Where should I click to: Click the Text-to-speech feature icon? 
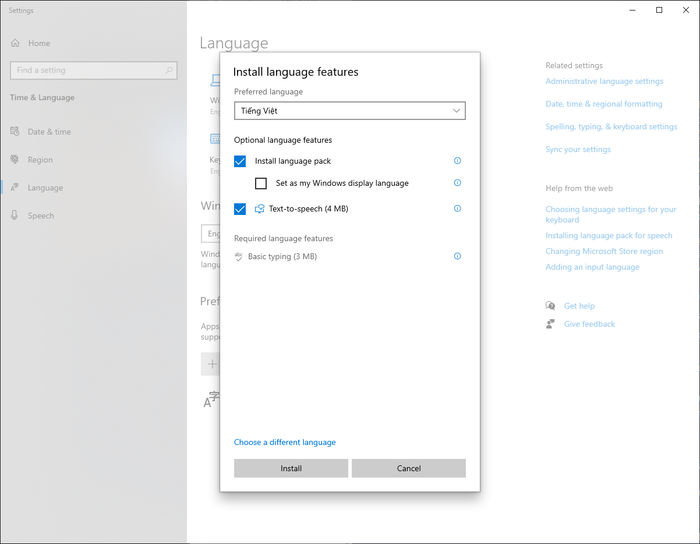pyautogui.click(x=259, y=209)
